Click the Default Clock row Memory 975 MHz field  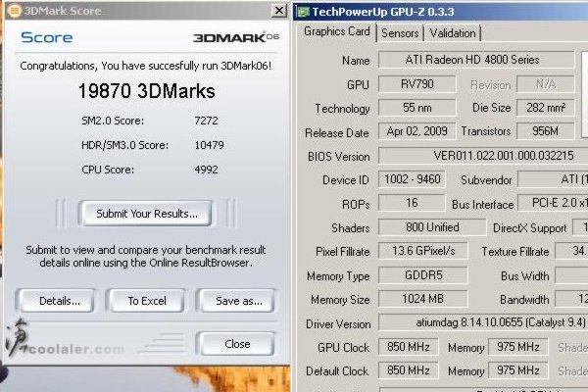(x=517, y=370)
